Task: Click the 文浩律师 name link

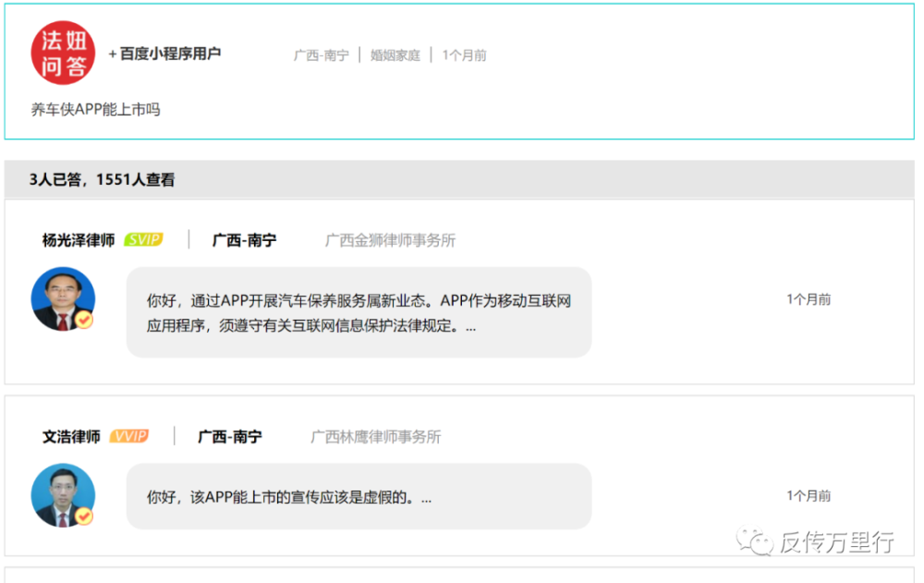Action: point(71,437)
